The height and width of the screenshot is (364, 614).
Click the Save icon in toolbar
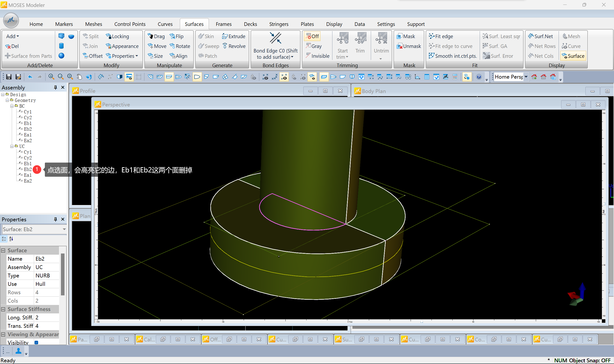[x=9, y=77]
